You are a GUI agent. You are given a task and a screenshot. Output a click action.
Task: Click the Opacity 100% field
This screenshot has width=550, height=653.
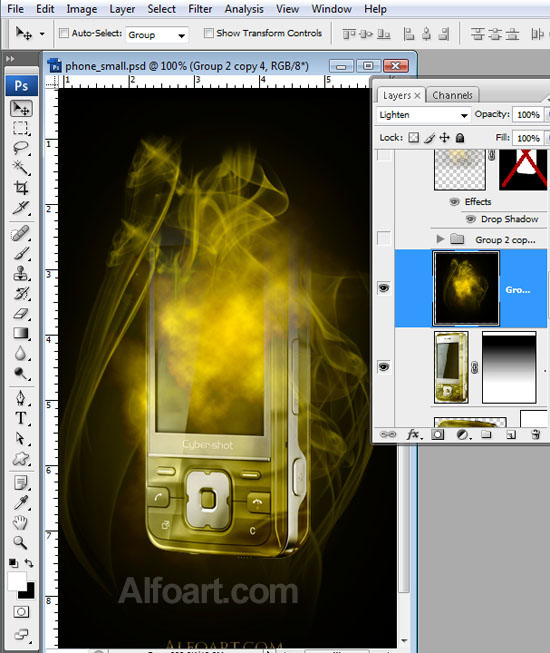click(528, 115)
